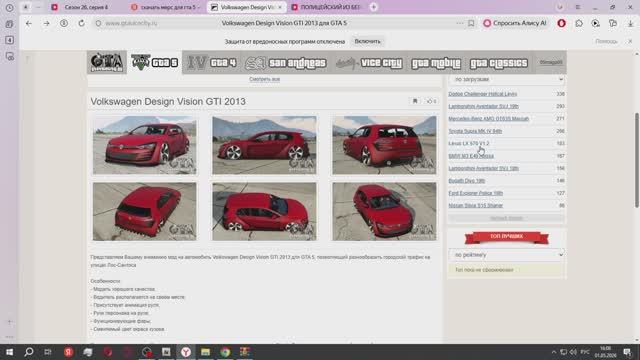Open the top side view car thumbnail
The height and width of the screenshot is (360, 640).
click(264, 211)
